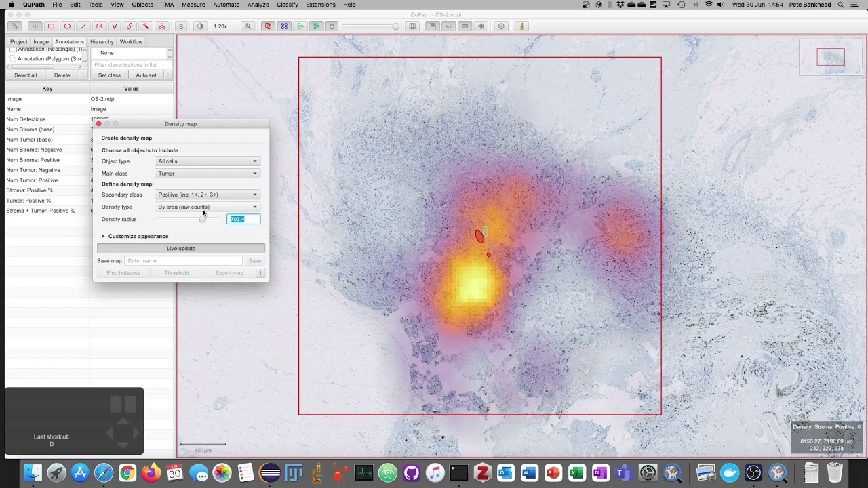
Task: Open the Measure menu
Action: click(x=193, y=5)
